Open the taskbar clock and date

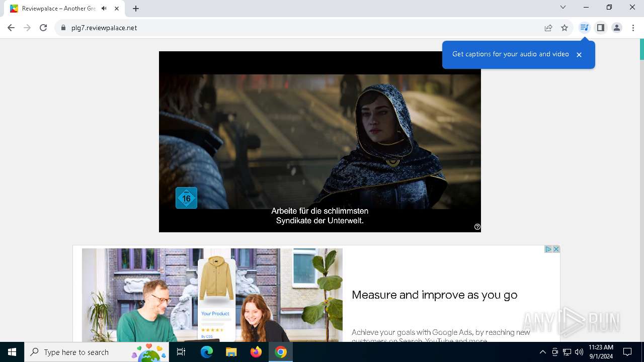point(601,352)
